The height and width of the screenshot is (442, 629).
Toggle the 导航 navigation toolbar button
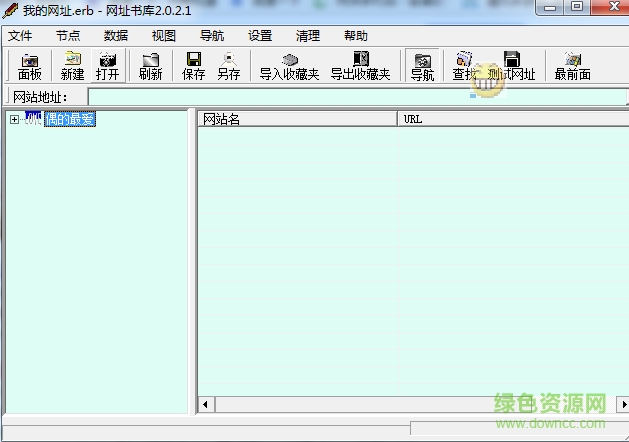422,66
